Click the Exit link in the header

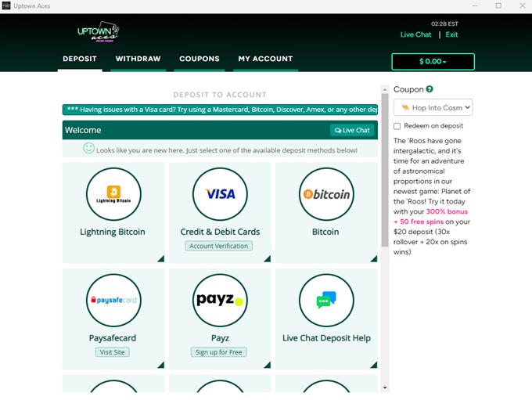[451, 34]
